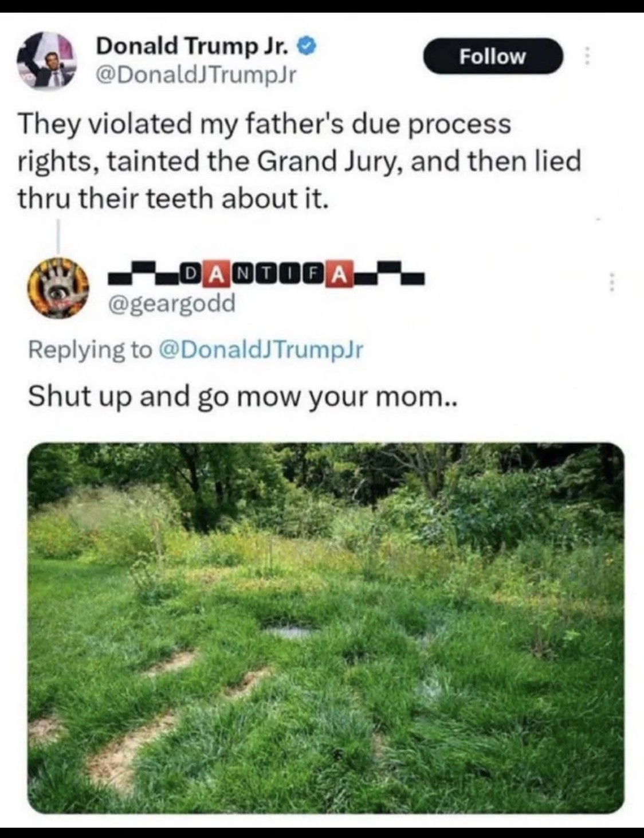Screen dimensions: 644x838
Task: Select the DANTIFA display name
Action: [266, 276]
